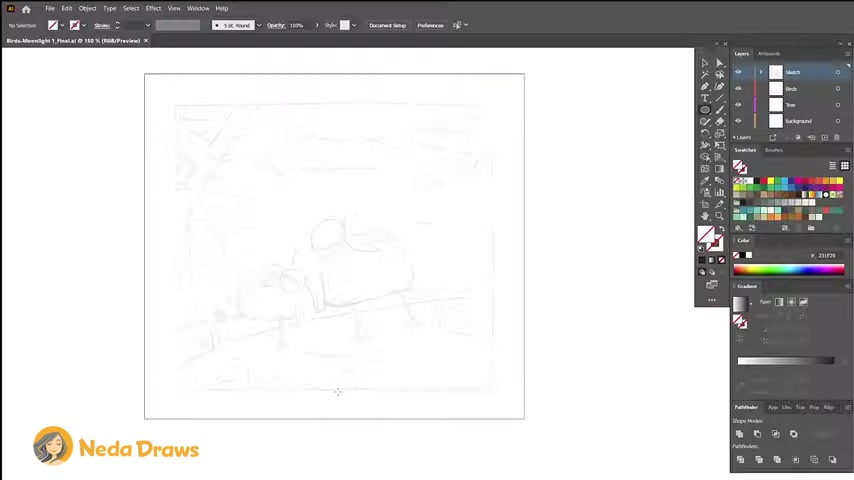This screenshot has height=480, width=854.
Task: Click Unite shape mode in Pathfinder
Action: click(x=739, y=434)
